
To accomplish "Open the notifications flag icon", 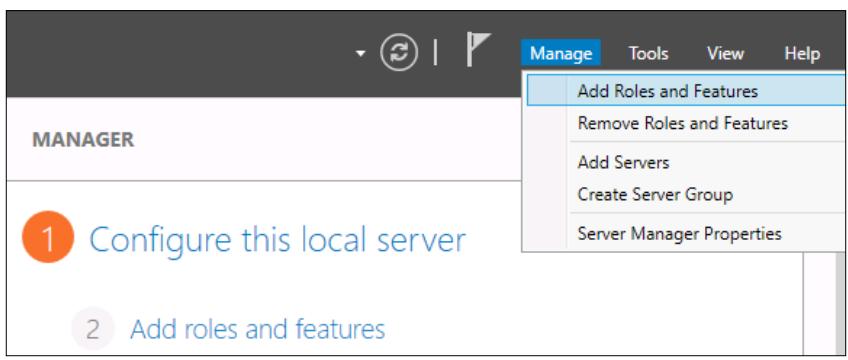I will [x=478, y=50].
